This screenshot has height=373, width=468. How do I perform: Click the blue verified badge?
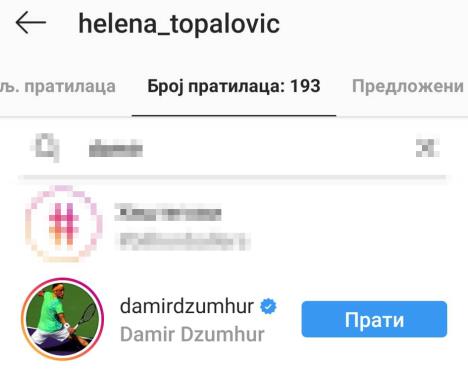coord(268,307)
